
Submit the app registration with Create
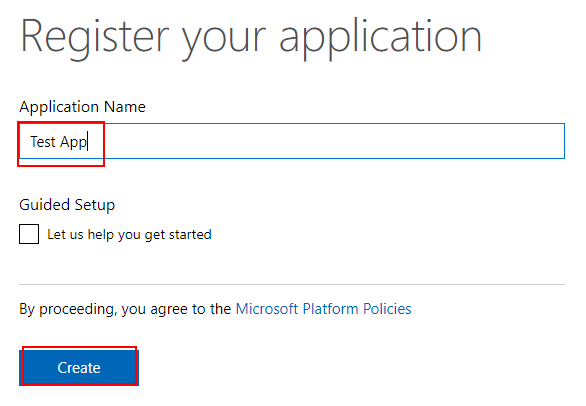79,367
